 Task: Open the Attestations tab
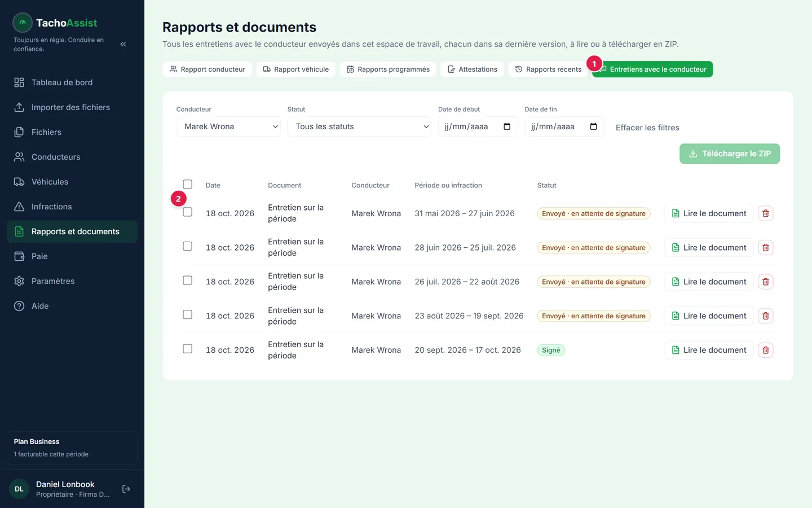pyautogui.click(x=473, y=69)
